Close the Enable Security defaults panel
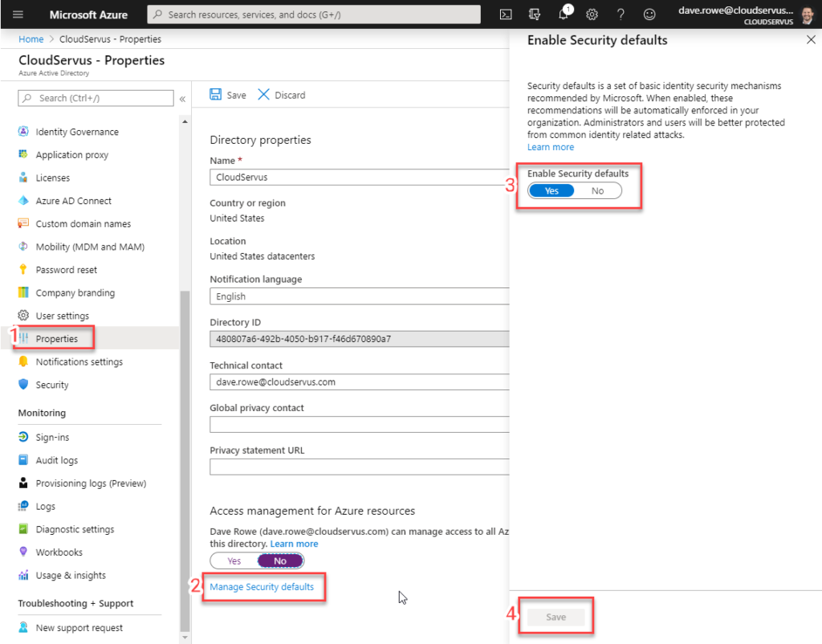Viewport: 822px width, 644px height. 811,40
